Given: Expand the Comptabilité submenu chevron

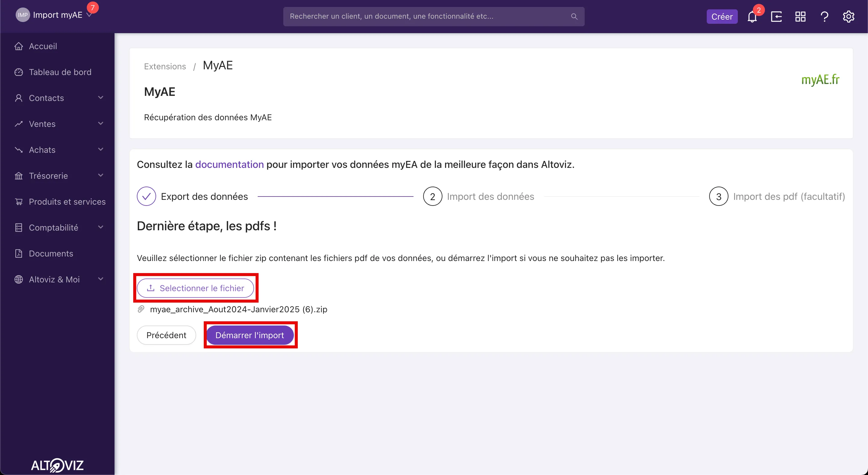Looking at the screenshot, I should coord(100,227).
